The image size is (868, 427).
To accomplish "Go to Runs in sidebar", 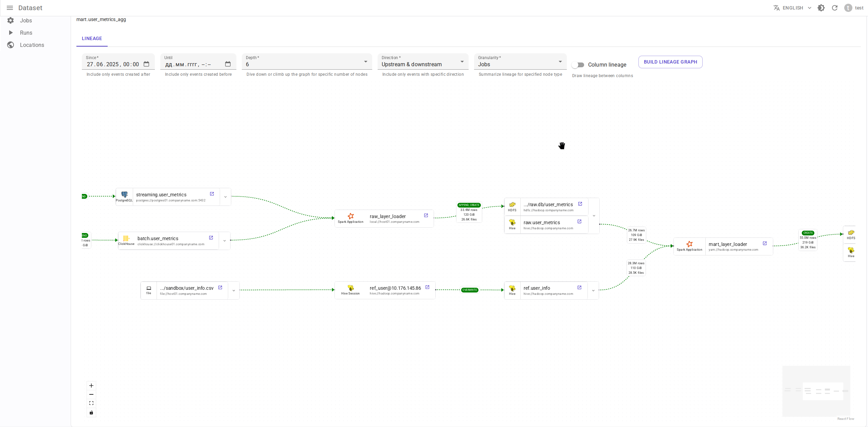I will click(x=26, y=33).
